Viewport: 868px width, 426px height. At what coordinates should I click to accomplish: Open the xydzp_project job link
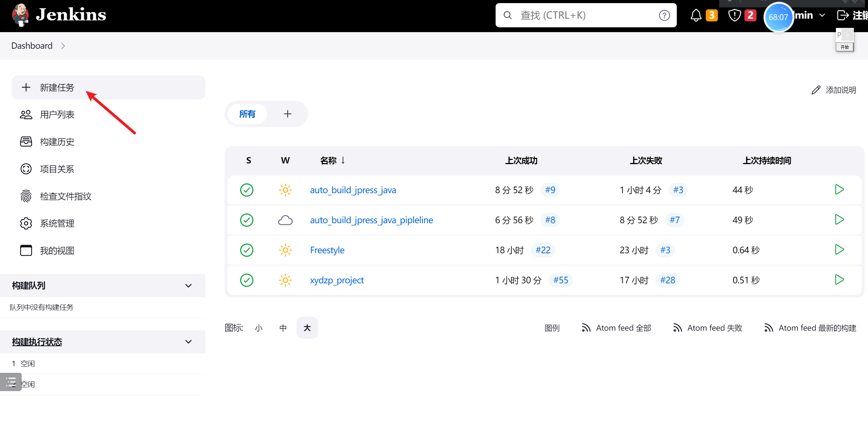[337, 280]
